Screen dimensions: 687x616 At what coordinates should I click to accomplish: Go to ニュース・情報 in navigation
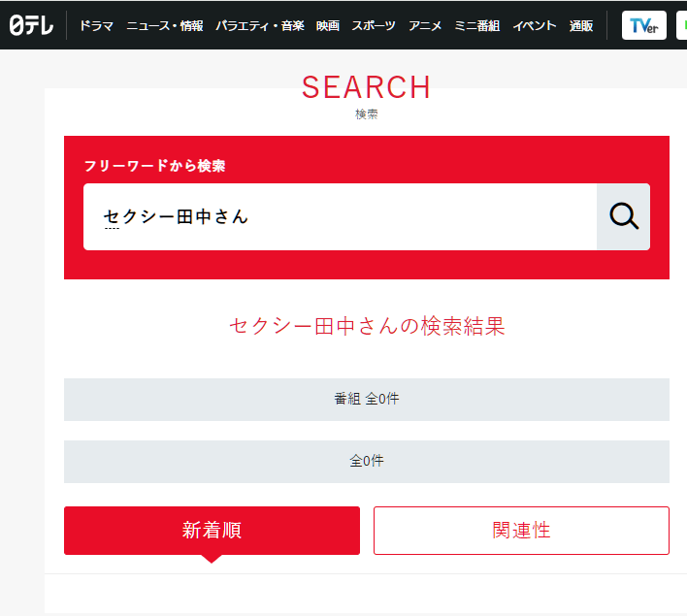coord(164,25)
